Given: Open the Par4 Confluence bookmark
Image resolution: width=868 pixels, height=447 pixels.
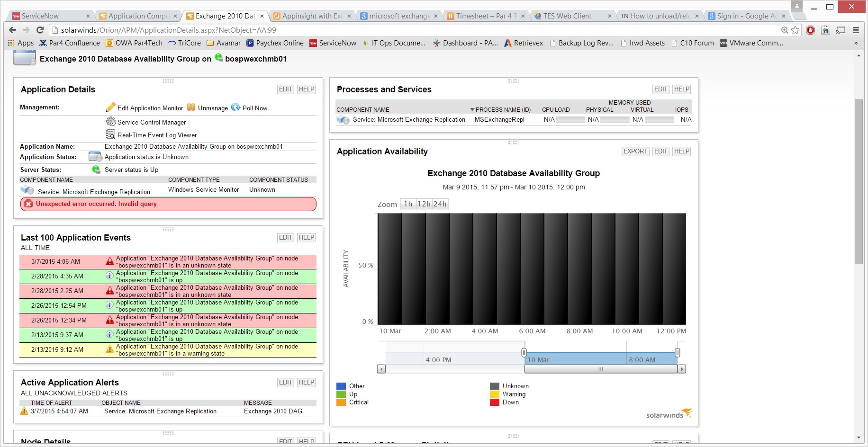Looking at the screenshot, I should pyautogui.click(x=70, y=43).
